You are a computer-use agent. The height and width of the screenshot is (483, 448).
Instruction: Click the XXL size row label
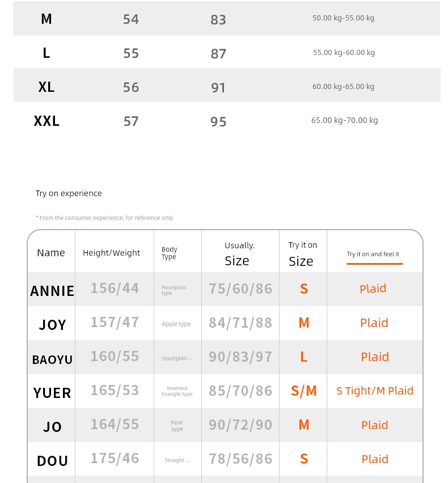pyautogui.click(x=47, y=121)
